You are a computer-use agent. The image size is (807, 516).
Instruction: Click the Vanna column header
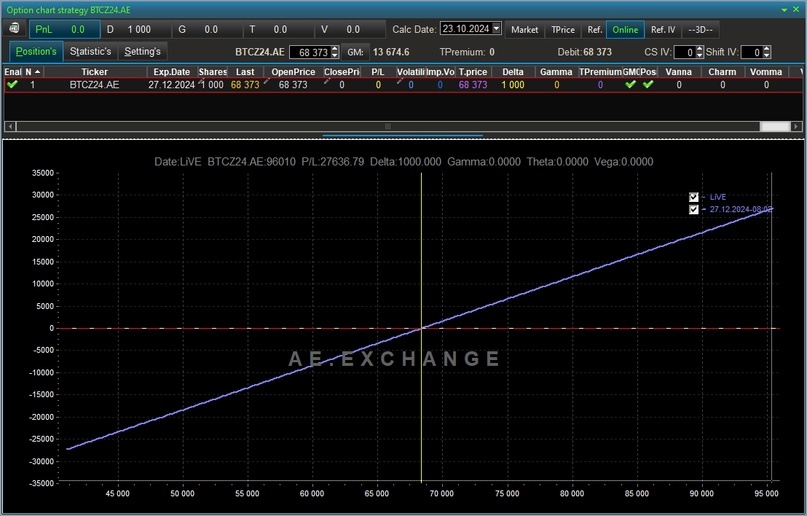tap(678, 72)
